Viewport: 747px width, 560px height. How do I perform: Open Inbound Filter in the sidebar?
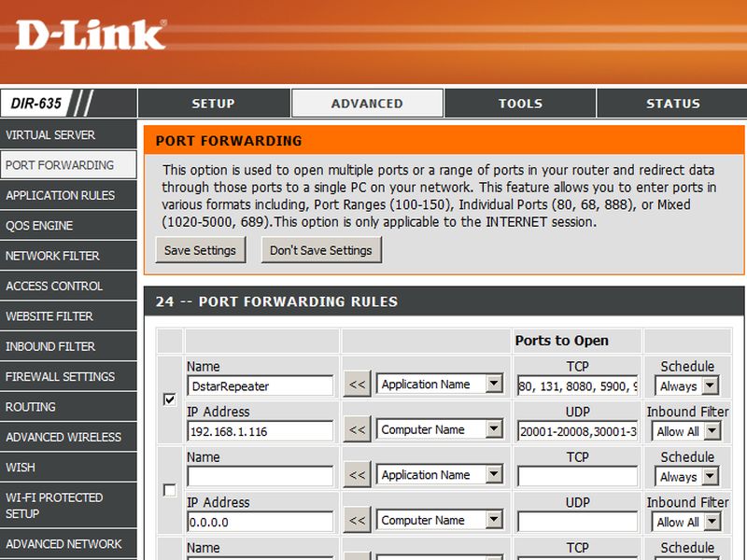click(68, 346)
